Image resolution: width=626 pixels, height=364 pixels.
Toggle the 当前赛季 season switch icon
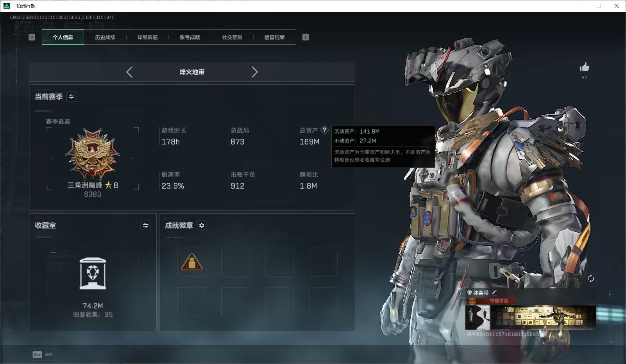[x=71, y=96]
